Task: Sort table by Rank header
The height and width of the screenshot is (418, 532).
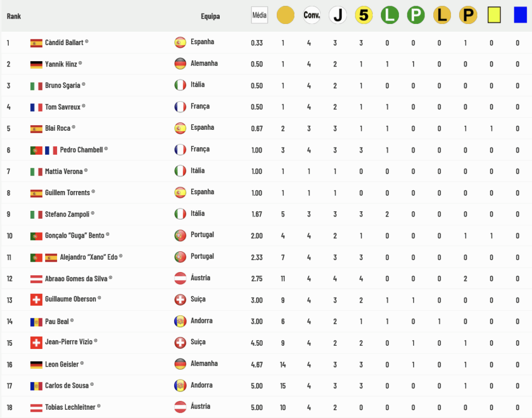Action: pos(14,16)
